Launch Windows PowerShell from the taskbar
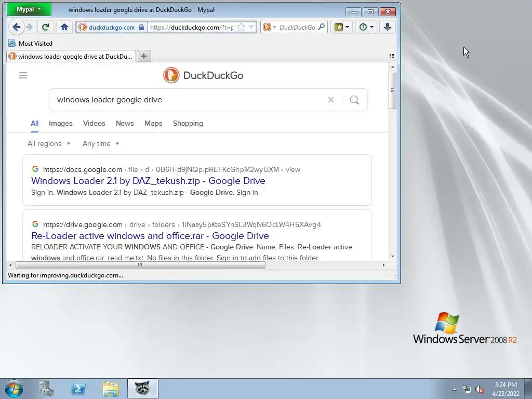This screenshot has height=399, width=532. (x=79, y=389)
